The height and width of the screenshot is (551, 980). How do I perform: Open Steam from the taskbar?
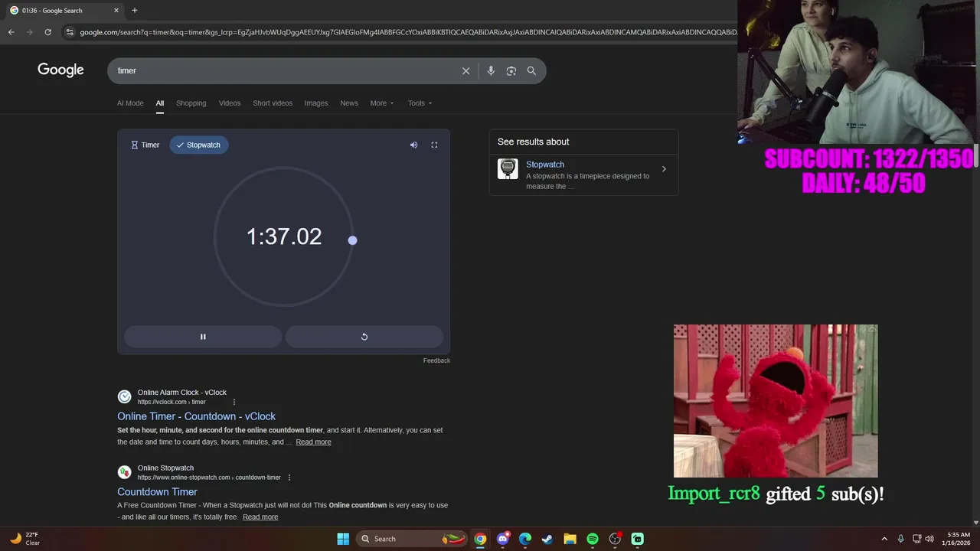point(547,539)
